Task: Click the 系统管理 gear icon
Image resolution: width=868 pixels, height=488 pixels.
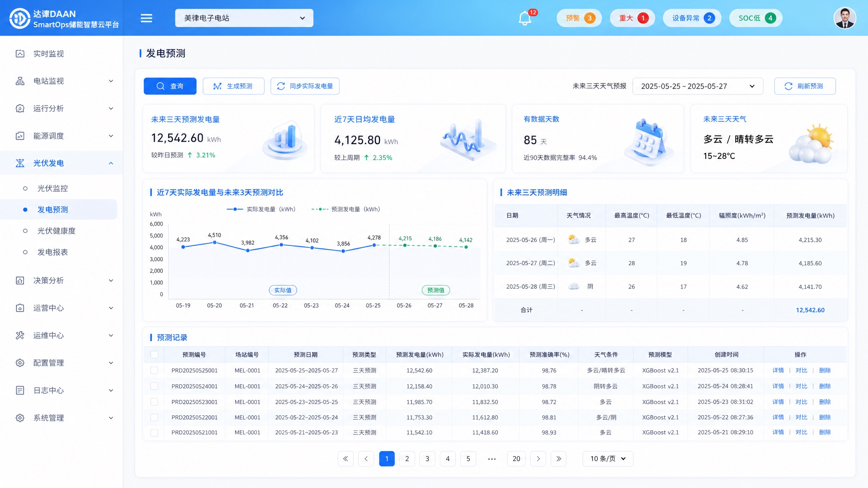Action: [x=20, y=418]
